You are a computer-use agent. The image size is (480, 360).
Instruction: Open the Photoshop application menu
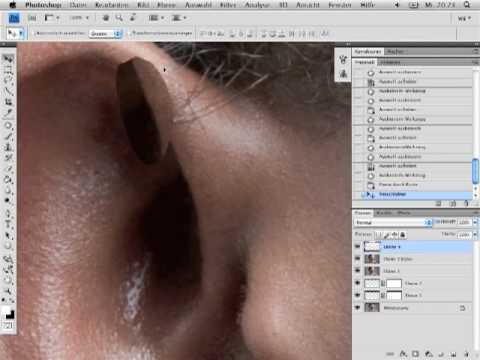[43, 5]
